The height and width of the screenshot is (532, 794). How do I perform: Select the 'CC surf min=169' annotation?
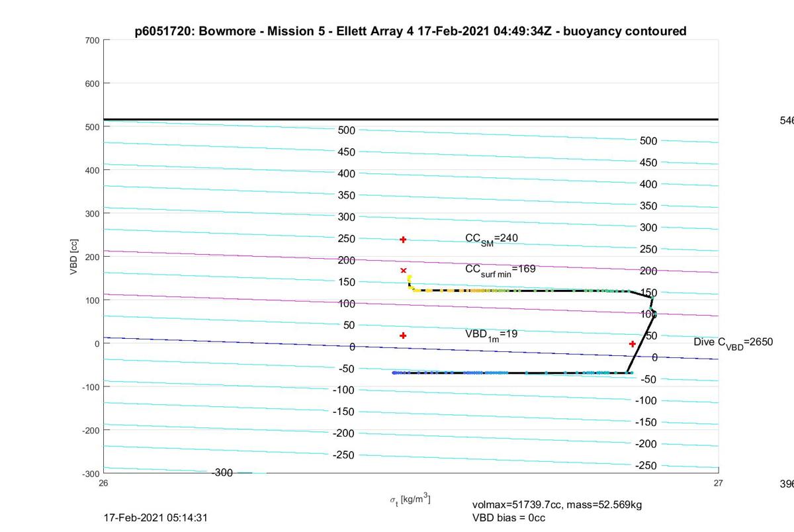coord(500,270)
